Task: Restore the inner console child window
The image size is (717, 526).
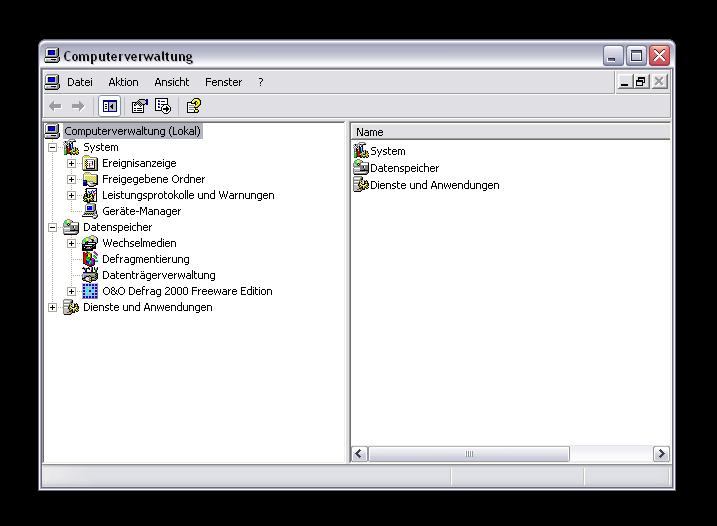Action: (x=640, y=82)
